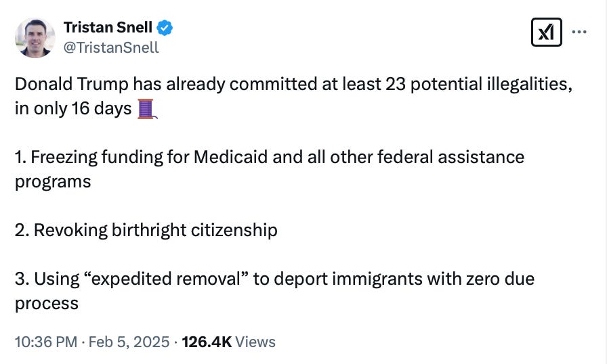Click the Tristan Snell display name
Screen dimensions: 607x364
pos(108,28)
